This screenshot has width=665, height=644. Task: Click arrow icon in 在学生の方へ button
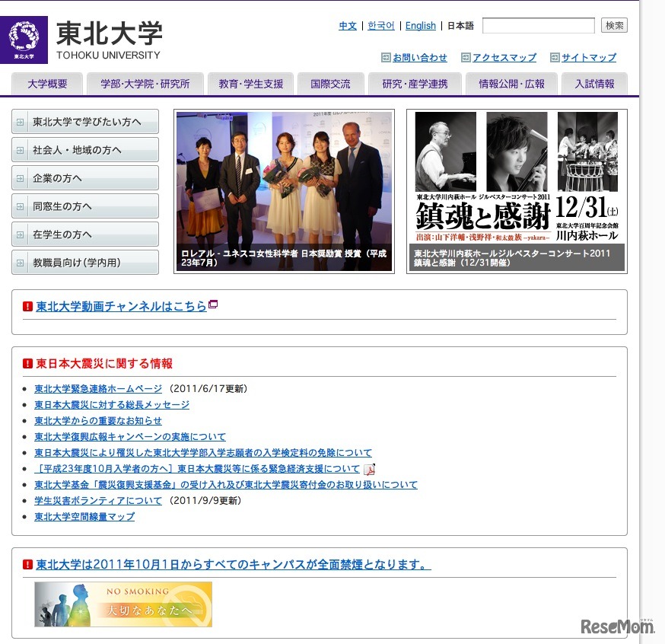[20, 234]
